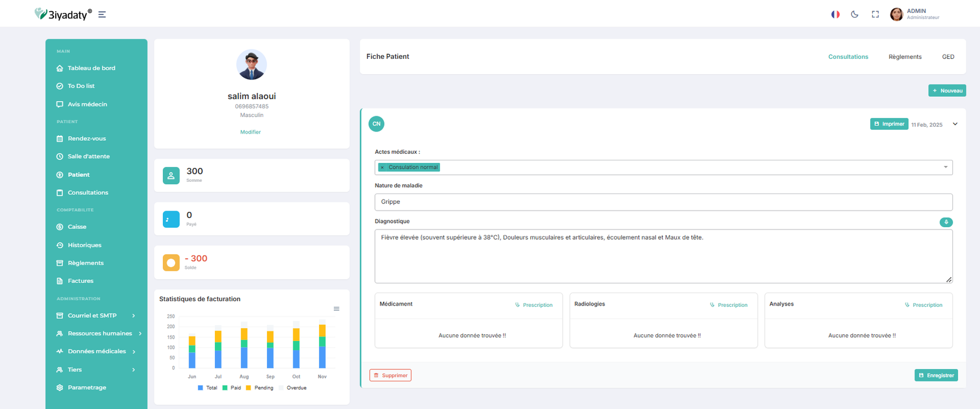Toggle the sidebar hamburger menu
The height and width of the screenshot is (409, 980).
[102, 15]
